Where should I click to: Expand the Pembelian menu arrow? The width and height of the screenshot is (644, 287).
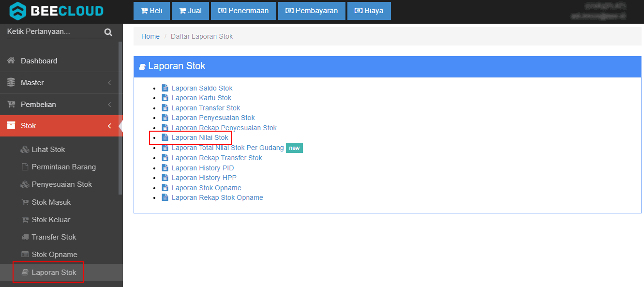click(x=110, y=105)
